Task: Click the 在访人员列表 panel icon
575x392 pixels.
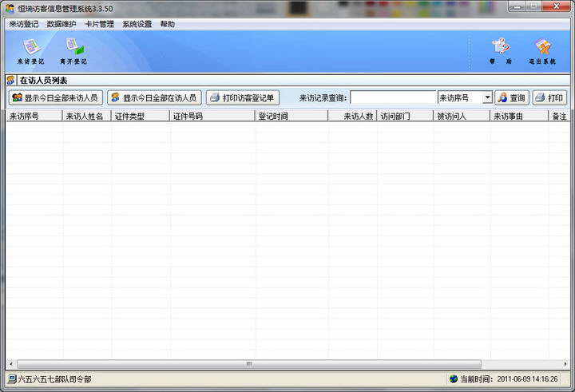Action: click(x=10, y=81)
